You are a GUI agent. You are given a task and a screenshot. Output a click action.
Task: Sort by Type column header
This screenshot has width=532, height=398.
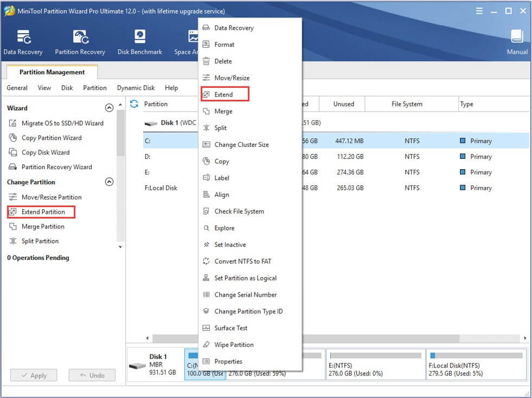pos(493,104)
